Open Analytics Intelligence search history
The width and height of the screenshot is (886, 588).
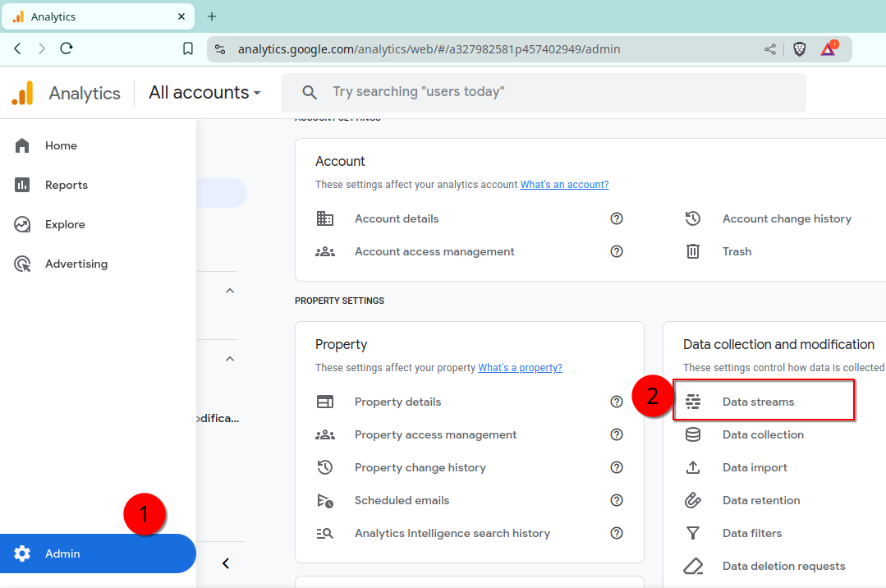pyautogui.click(x=452, y=533)
